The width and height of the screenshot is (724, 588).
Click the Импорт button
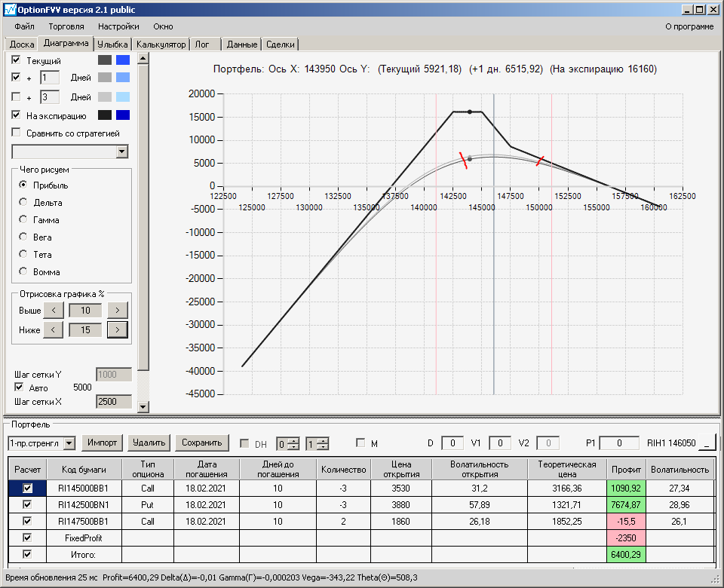103,443
